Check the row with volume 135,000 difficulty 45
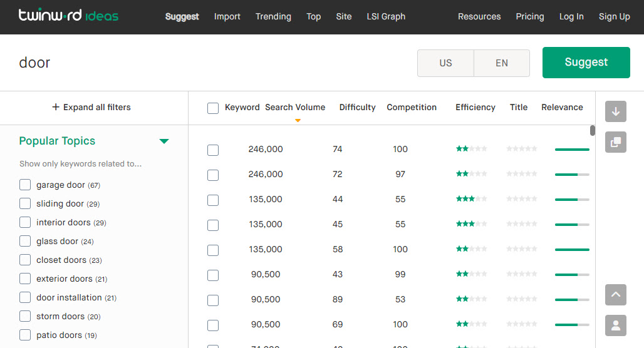644x348 pixels. click(213, 225)
